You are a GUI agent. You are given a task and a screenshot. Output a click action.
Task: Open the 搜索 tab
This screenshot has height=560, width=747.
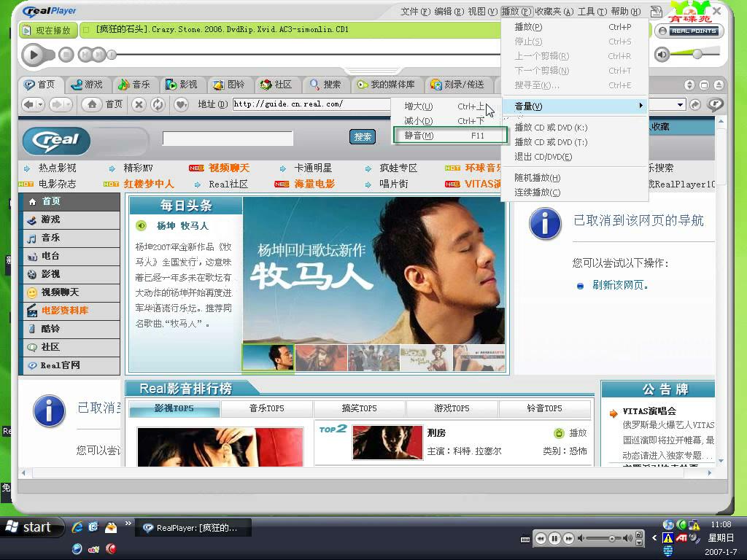point(325,85)
